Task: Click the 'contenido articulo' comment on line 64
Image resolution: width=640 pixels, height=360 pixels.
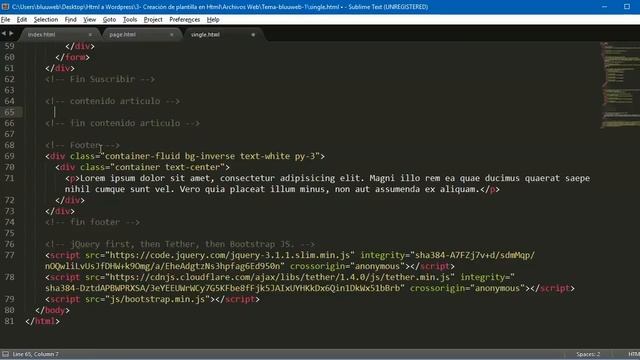Action: [x=113, y=101]
